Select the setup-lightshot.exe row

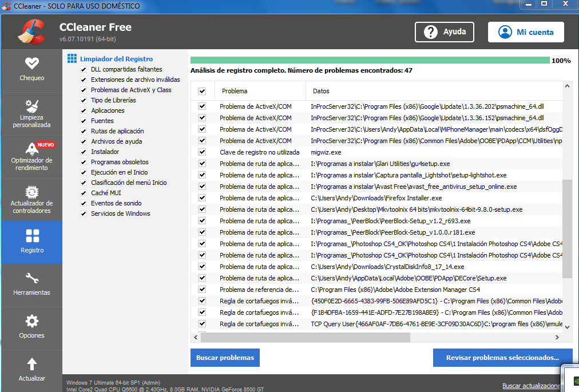(376, 175)
